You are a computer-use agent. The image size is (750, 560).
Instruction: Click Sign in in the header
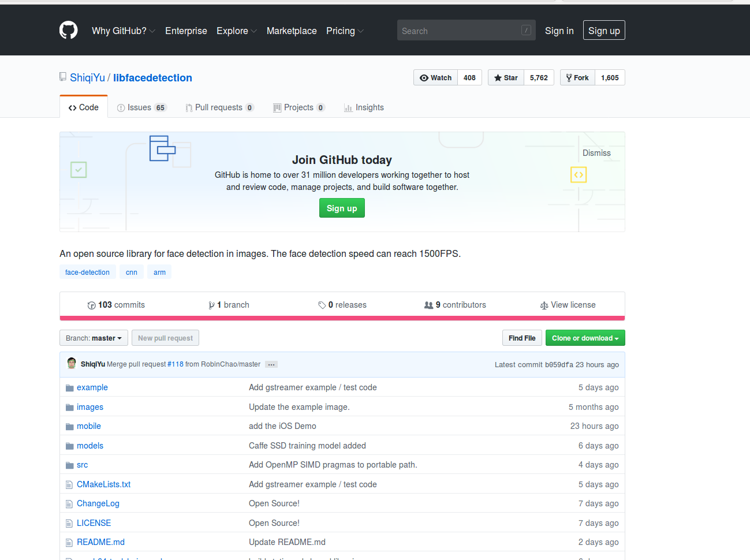tap(559, 31)
